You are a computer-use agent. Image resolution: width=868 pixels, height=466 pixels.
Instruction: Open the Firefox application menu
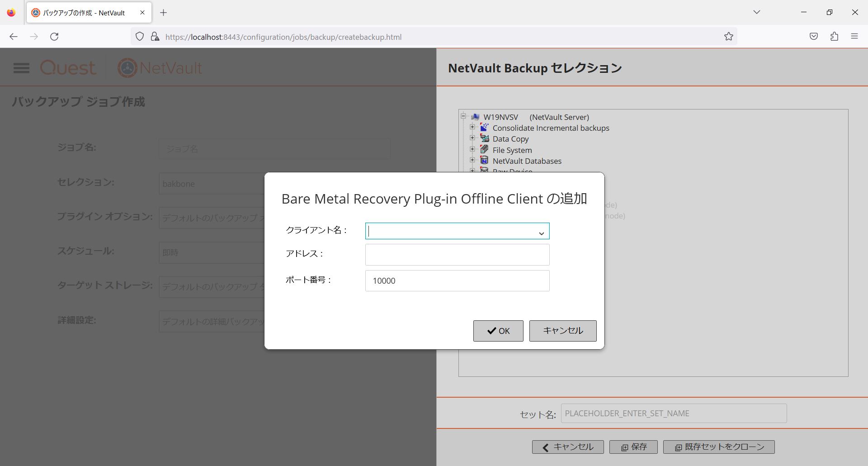click(x=854, y=37)
